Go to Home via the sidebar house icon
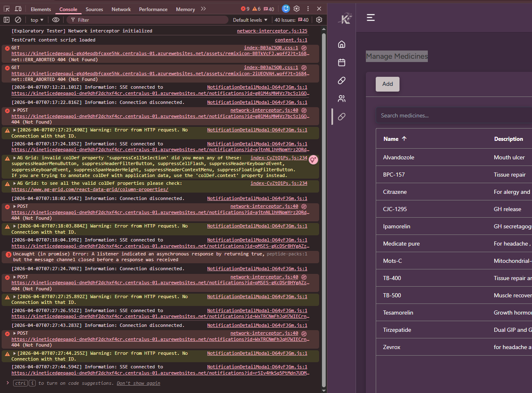This screenshot has height=393, width=532. (342, 44)
